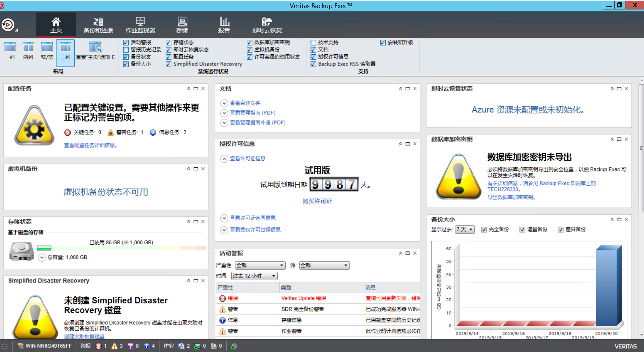Screen dimensions: 644x352
Task: Open the 报告 tab
Action: tap(224, 25)
